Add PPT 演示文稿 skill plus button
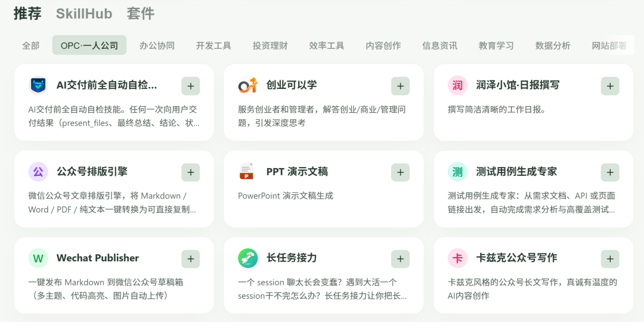This screenshot has width=644, height=322. coord(401,172)
